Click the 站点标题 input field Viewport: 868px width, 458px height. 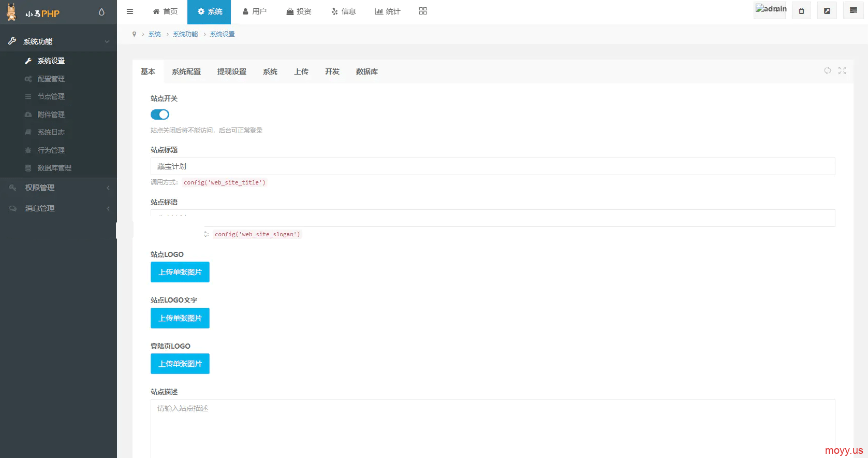(x=492, y=166)
